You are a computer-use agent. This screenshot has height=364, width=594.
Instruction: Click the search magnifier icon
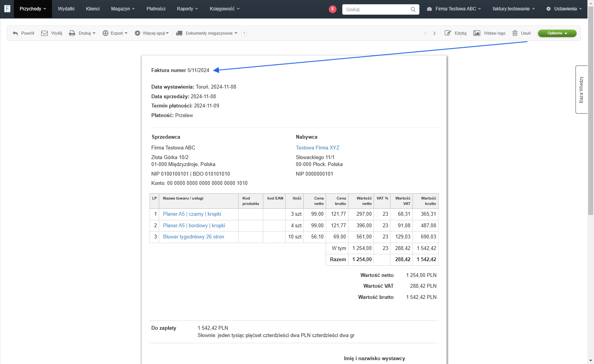click(413, 9)
